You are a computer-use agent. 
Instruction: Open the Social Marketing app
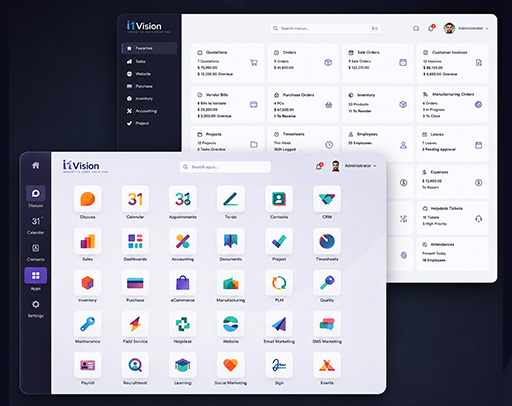tap(231, 365)
